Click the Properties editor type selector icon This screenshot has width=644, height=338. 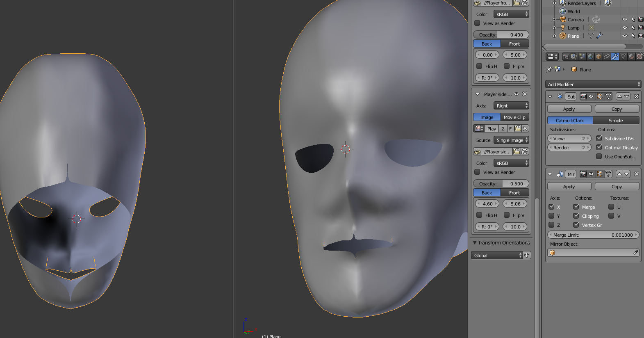[552, 57]
